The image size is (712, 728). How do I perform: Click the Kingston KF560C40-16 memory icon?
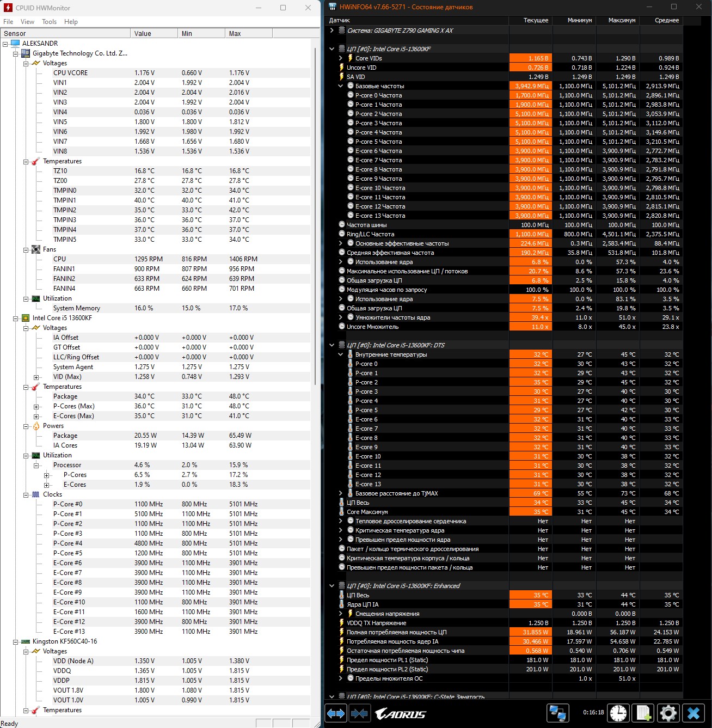pyautogui.click(x=26, y=641)
